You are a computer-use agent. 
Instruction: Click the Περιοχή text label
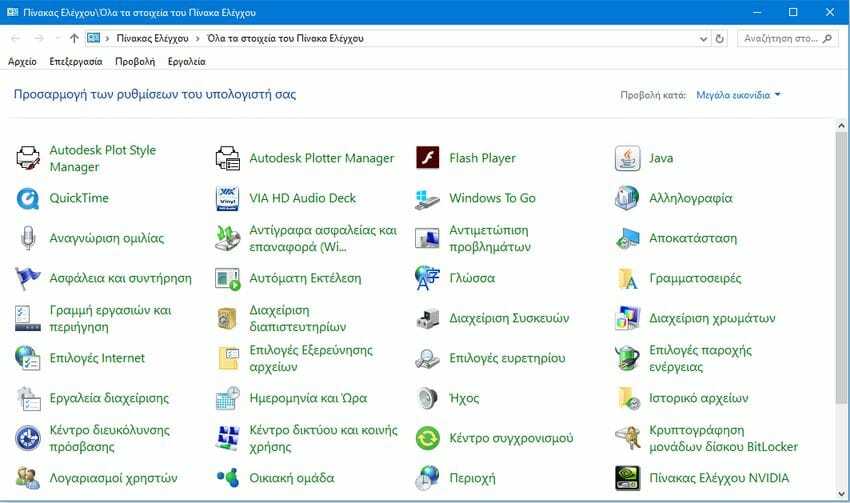click(472, 479)
